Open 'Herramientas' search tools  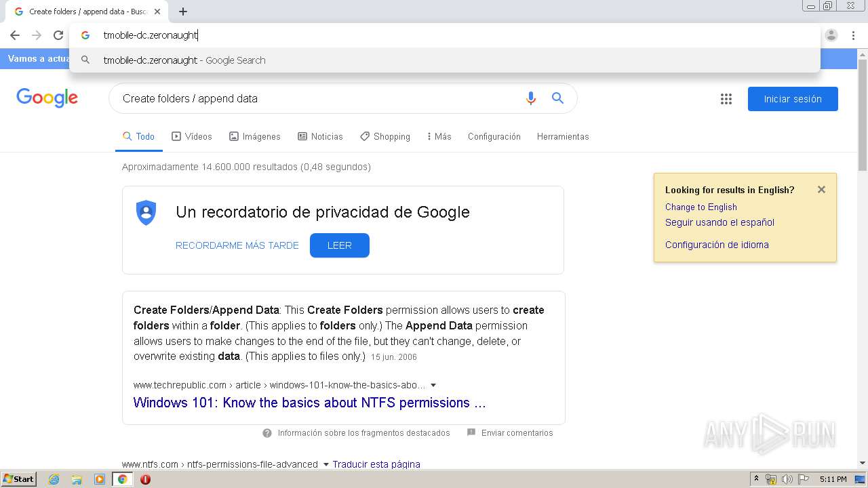tap(563, 136)
